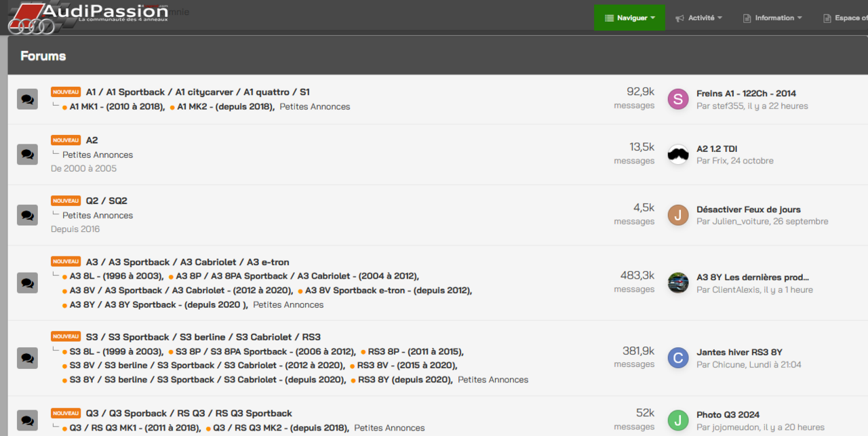Click the S3 forum chat bubble icon
The image size is (868, 436).
coord(27,358)
